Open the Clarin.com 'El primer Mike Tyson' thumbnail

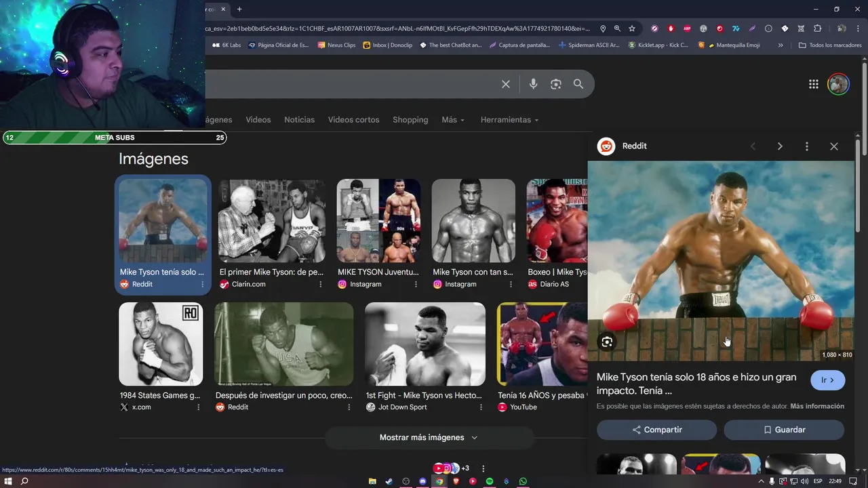pyautogui.click(x=272, y=221)
